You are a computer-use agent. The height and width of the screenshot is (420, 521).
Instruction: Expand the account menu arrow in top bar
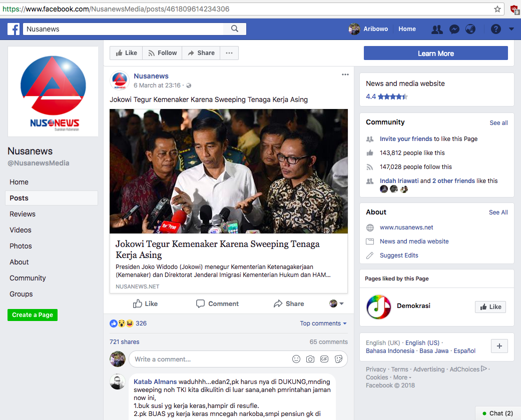pos(511,29)
